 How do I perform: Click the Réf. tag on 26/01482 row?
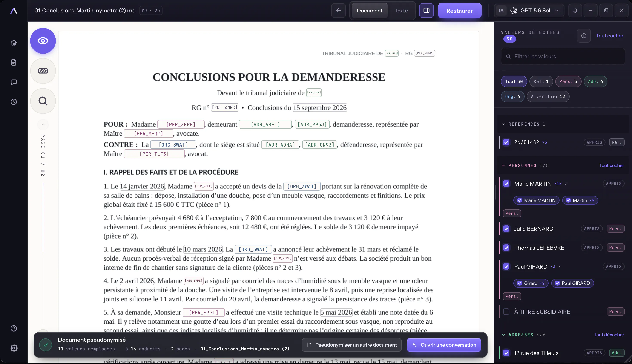click(x=617, y=142)
